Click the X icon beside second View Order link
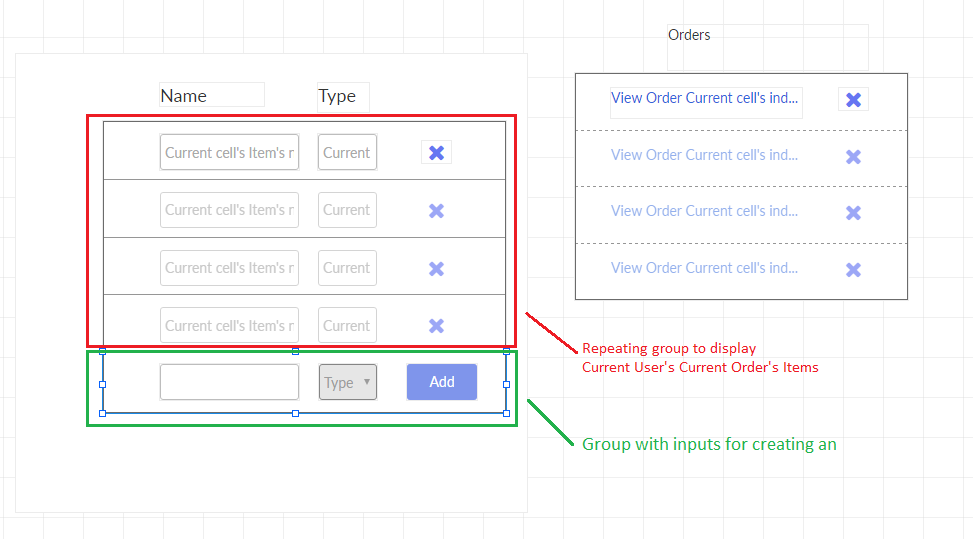Image resolution: width=973 pixels, height=539 pixels. (x=853, y=156)
